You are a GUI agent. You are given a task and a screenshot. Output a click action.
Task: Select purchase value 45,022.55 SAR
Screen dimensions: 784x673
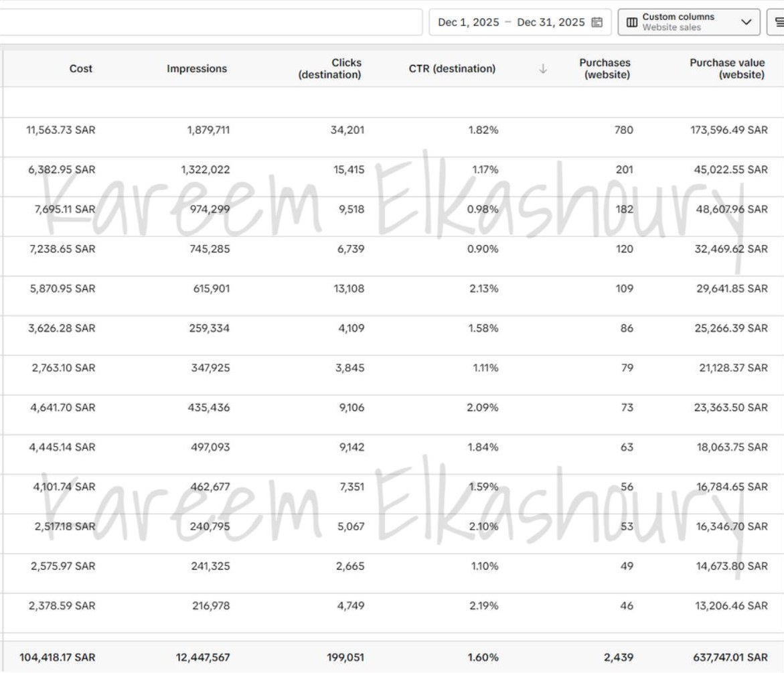click(731, 169)
